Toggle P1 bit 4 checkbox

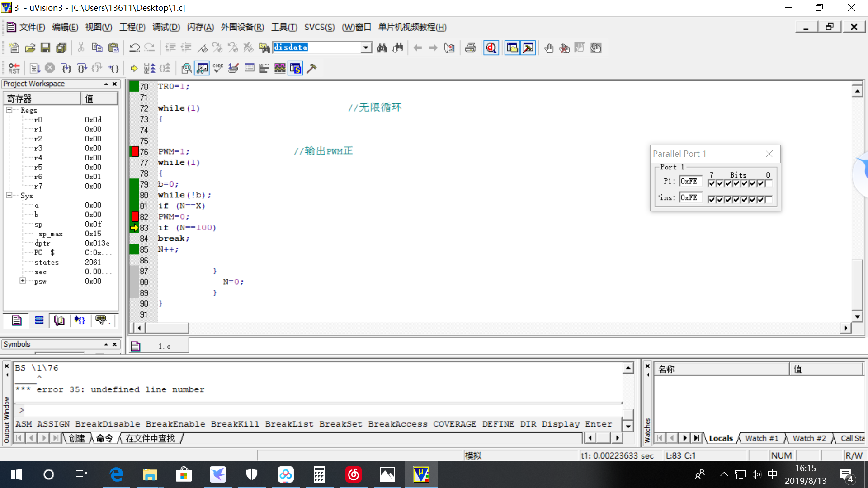[736, 183]
